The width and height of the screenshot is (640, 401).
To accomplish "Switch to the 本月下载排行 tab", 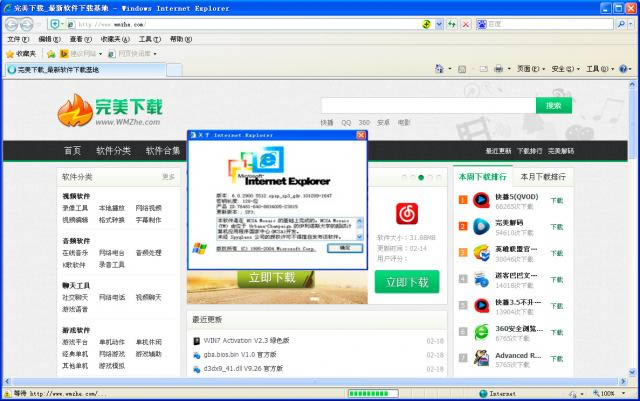I will [543, 177].
